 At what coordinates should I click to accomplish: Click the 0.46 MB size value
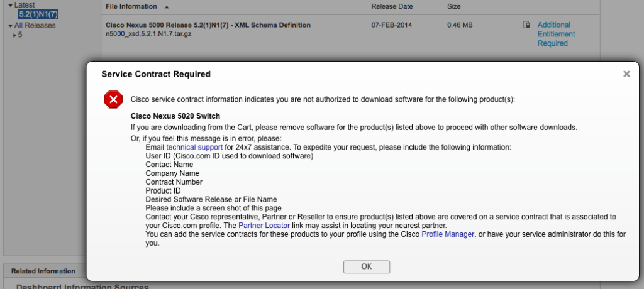click(x=460, y=25)
